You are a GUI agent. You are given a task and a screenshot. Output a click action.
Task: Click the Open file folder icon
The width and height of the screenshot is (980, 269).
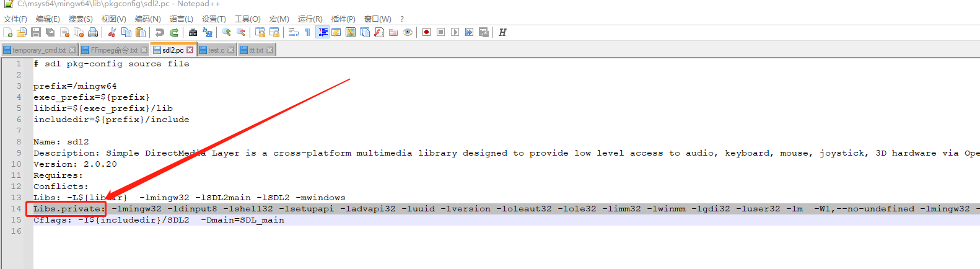pos(22,32)
